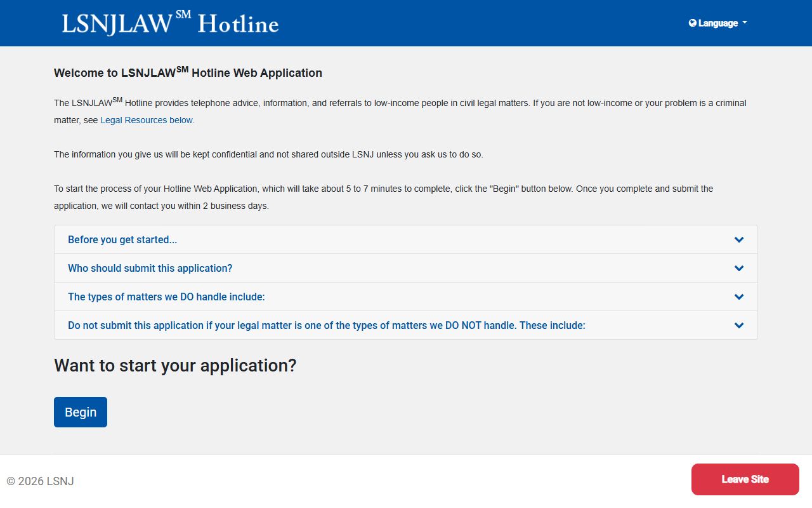
Task: Click the red Leave Site button
Action: [x=745, y=479]
